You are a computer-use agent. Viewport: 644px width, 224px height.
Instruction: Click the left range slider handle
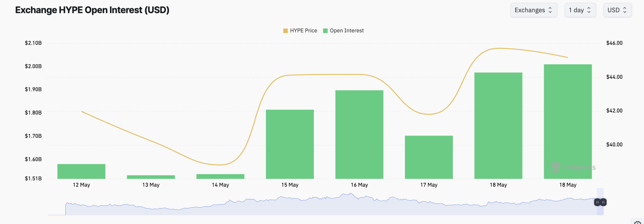(597, 202)
